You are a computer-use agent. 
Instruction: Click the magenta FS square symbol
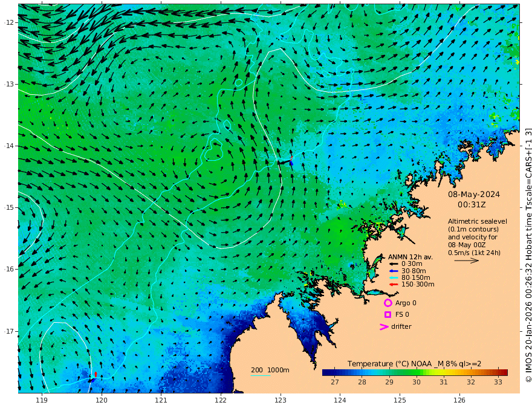[388, 315]
